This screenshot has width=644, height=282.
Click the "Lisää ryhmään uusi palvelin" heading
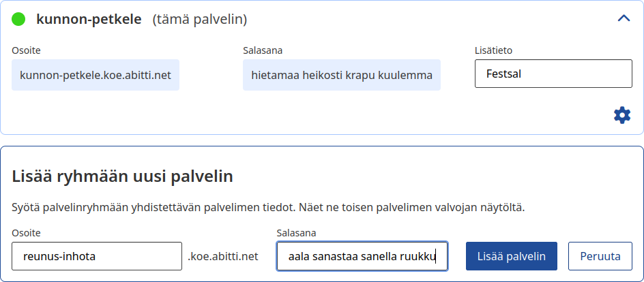coord(123,177)
